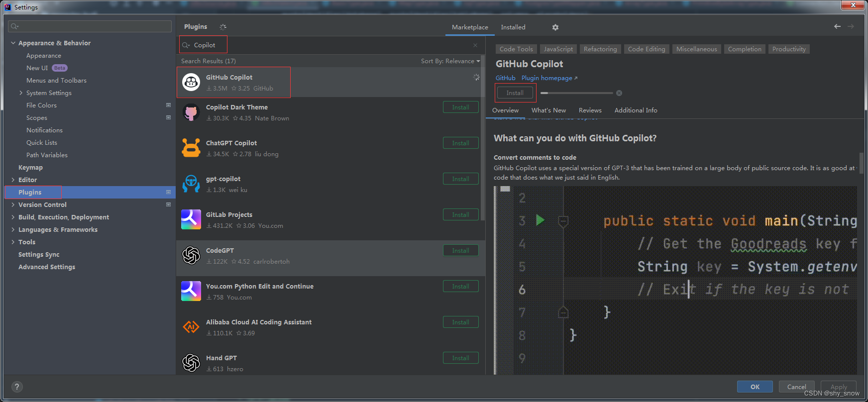Click the Cancel button
This screenshot has width=868, height=402.
point(796,387)
